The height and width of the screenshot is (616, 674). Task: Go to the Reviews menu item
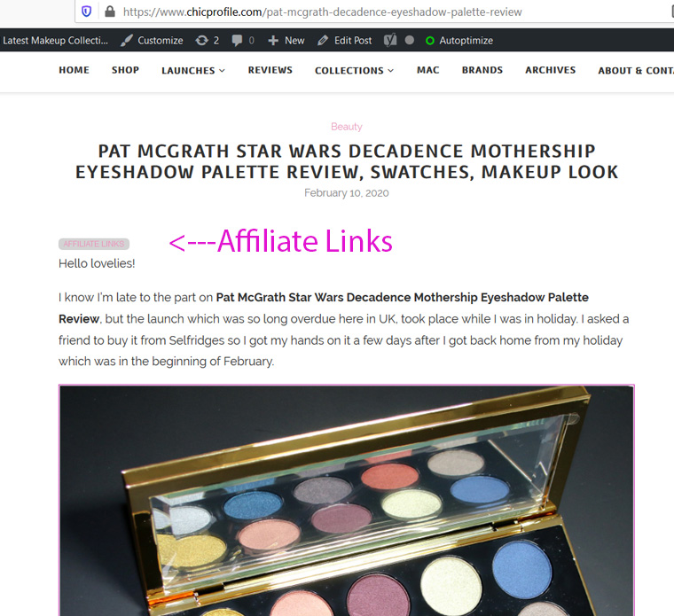[270, 70]
